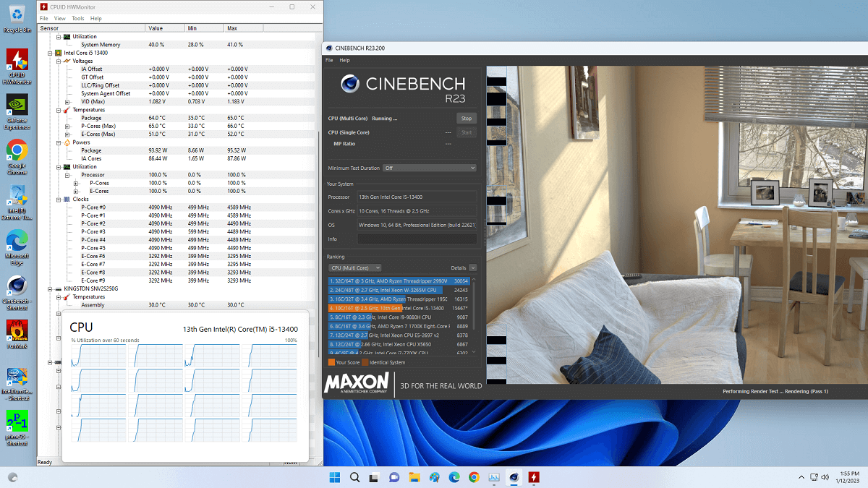Switch to Cinebench in the taskbar
Image resolution: width=868 pixels, height=488 pixels.
coord(514,477)
